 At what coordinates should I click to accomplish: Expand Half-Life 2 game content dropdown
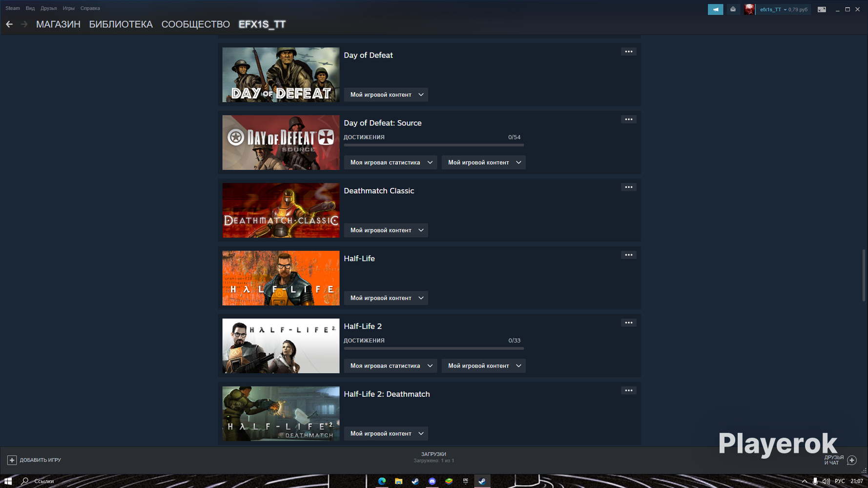pos(483,366)
